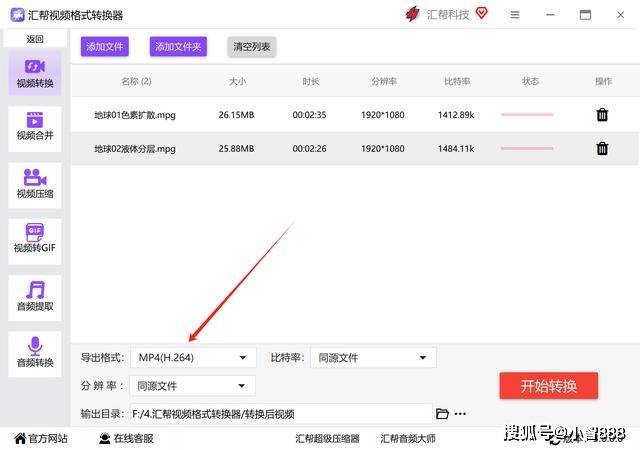Viewport: 640px width, 450px height.
Task: Click the 大小 column header
Action: point(237,81)
